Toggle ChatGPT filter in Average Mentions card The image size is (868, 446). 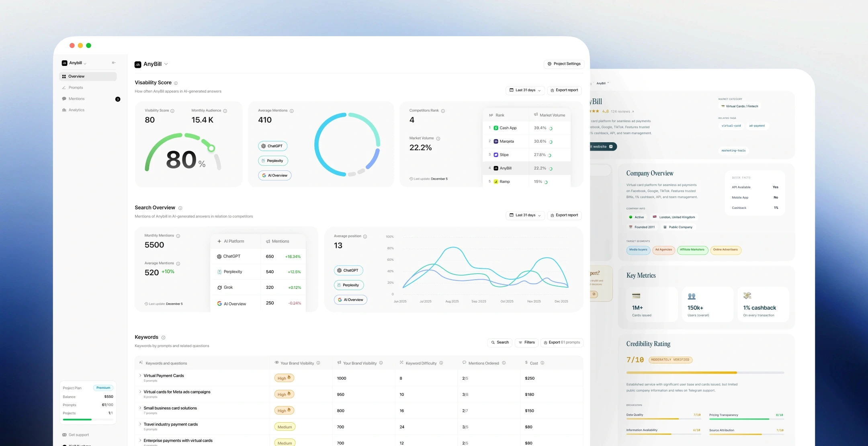[x=272, y=146]
